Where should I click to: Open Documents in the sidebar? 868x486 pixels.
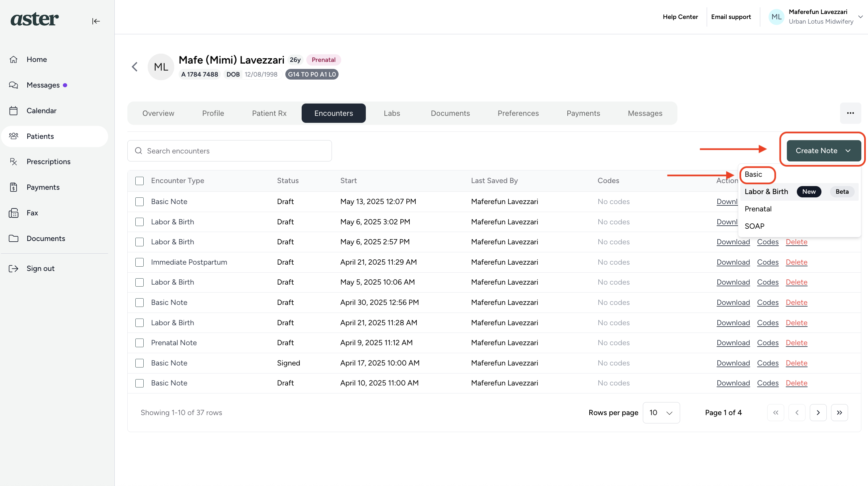[x=46, y=238]
